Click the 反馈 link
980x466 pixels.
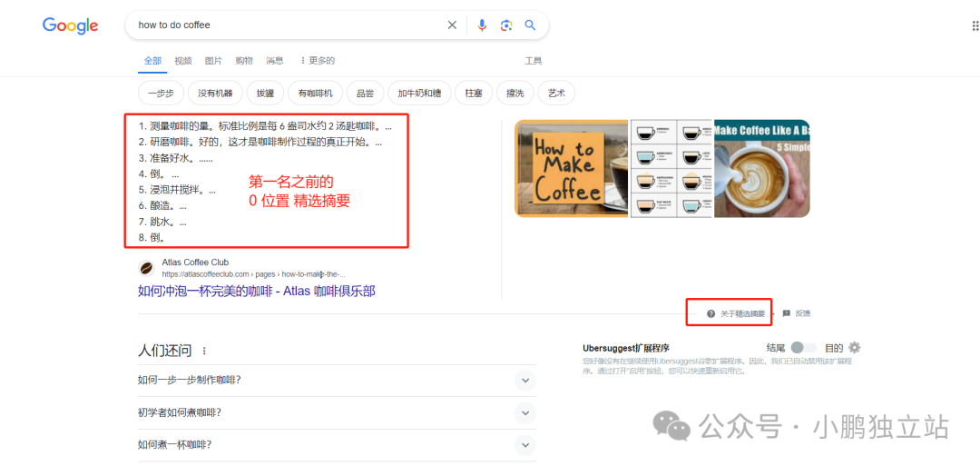tap(803, 313)
